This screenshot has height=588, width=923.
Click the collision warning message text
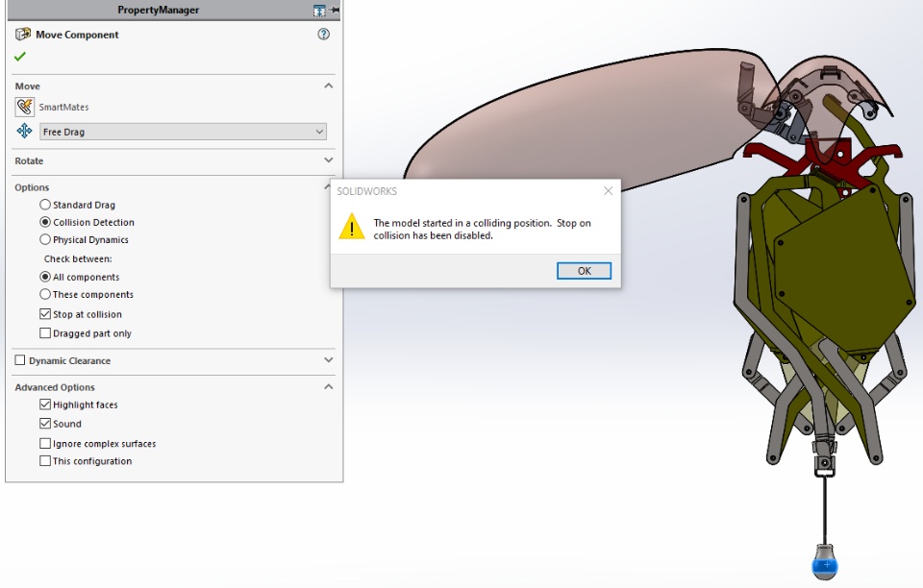[482, 230]
